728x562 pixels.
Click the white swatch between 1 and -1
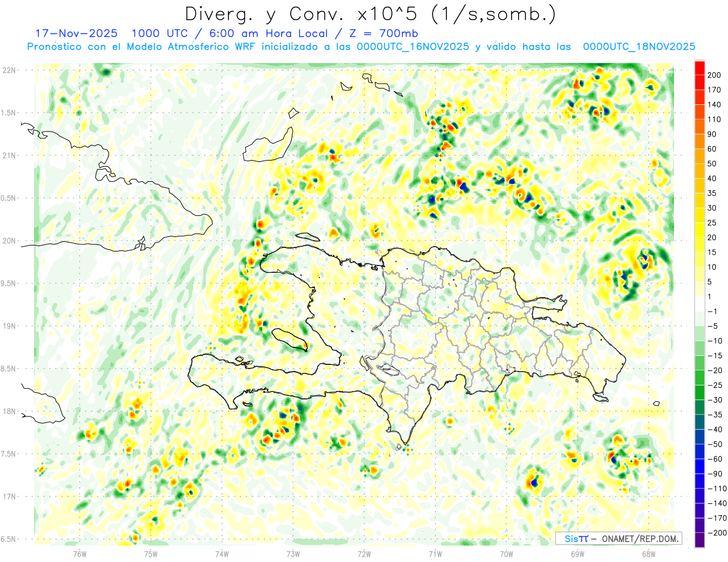(x=699, y=304)
